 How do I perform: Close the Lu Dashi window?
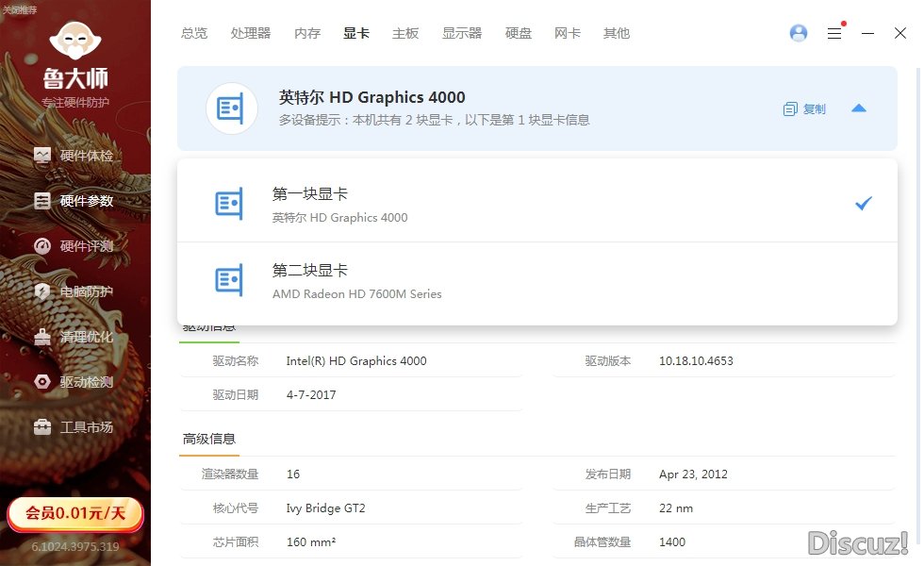point(899,33)
